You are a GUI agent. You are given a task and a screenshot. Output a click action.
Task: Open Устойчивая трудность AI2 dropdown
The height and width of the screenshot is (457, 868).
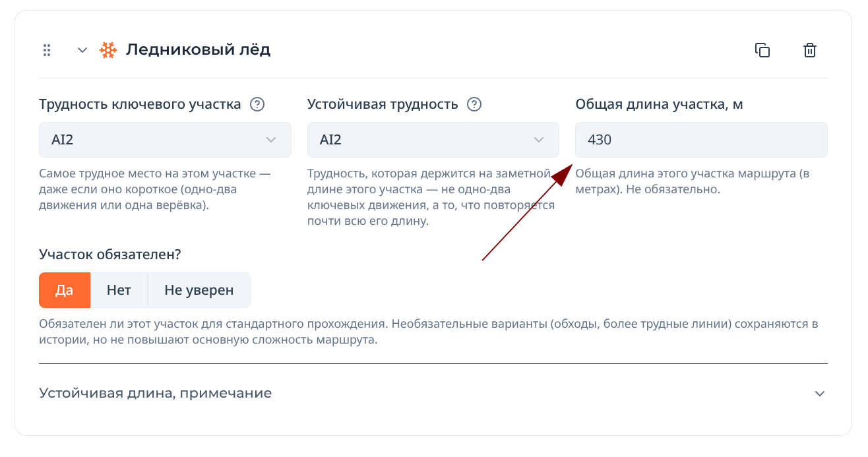point(433,140)
